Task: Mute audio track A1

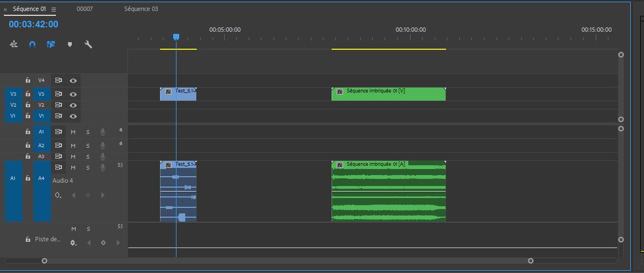Action: pos(73,132)
